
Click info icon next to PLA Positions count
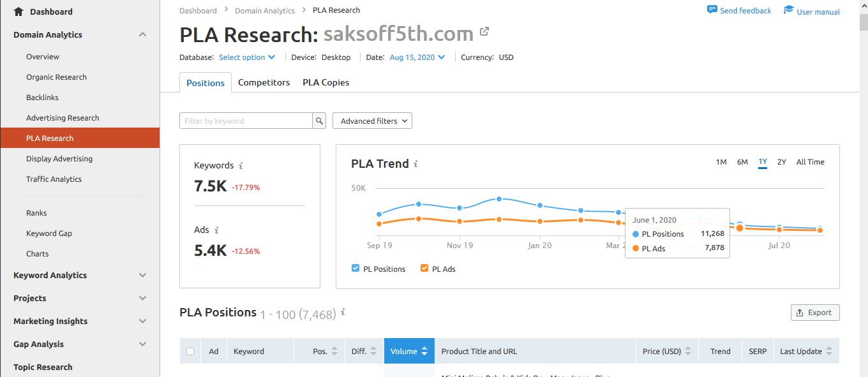pos(343,313)
